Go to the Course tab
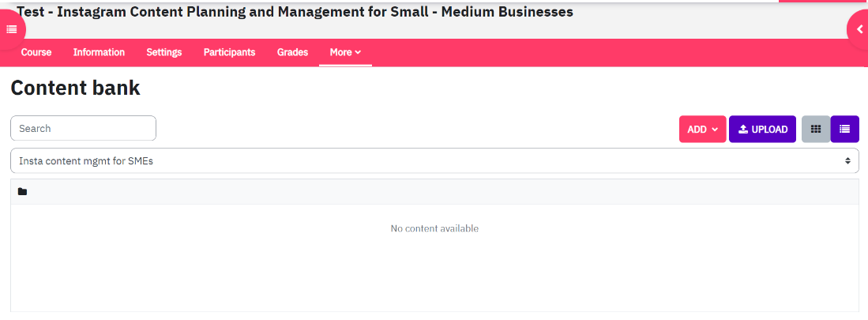Screen dimensions: 868x320 pos(36,53)
